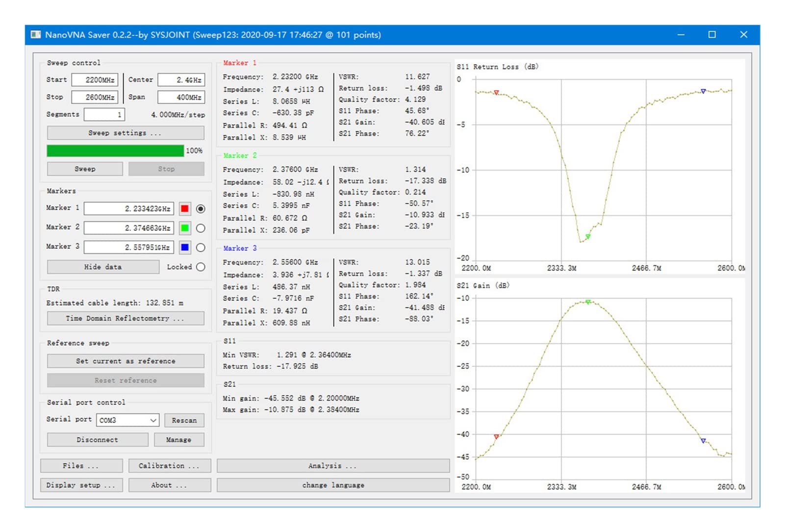Click Marker 1 VSWR value 11.627

click(x=417, y=76)
